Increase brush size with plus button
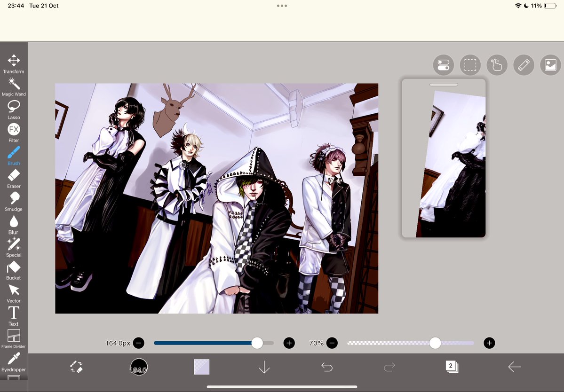The image size is (564, 392). tap(289, 343)
